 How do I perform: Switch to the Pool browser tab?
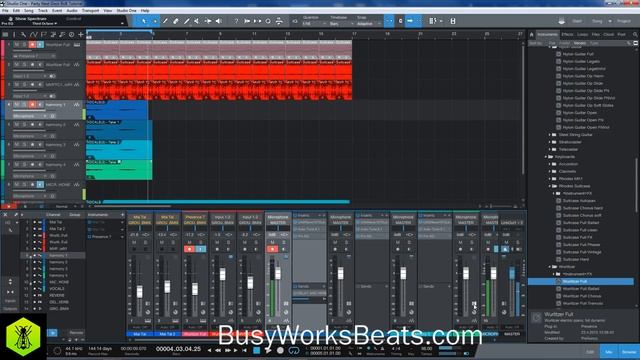(621, 34)
